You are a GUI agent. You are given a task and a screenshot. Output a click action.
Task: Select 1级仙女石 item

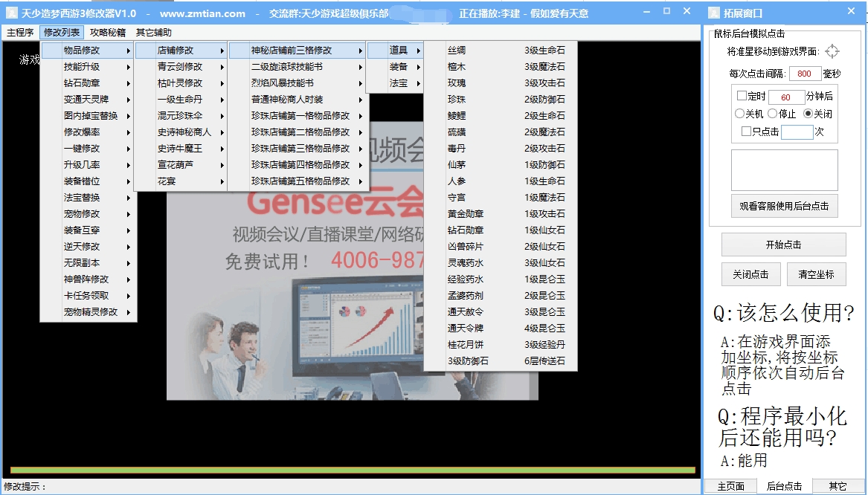[x=544, y=230]
